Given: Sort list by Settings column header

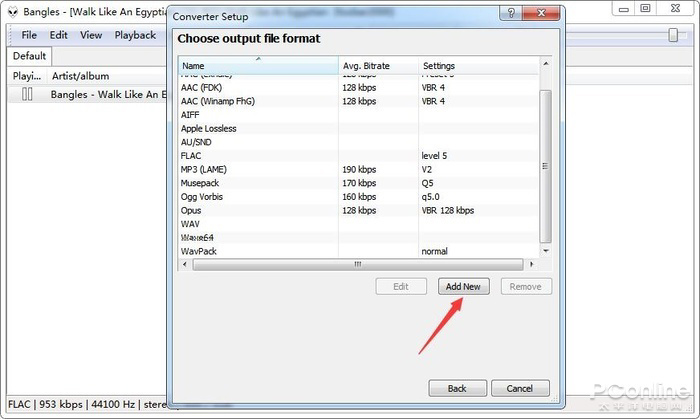Looking at the screenshot, I should 479,66.
